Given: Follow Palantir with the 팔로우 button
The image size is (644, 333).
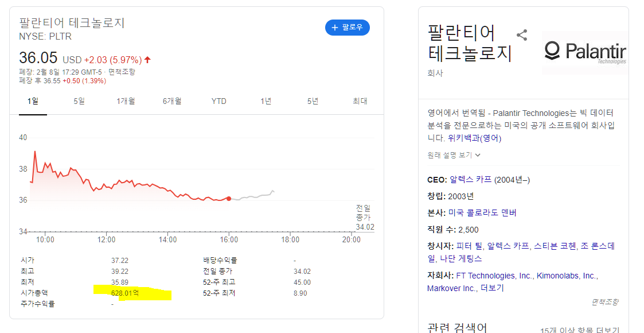Looking at the screenshot, I should [x=348, y=28].
